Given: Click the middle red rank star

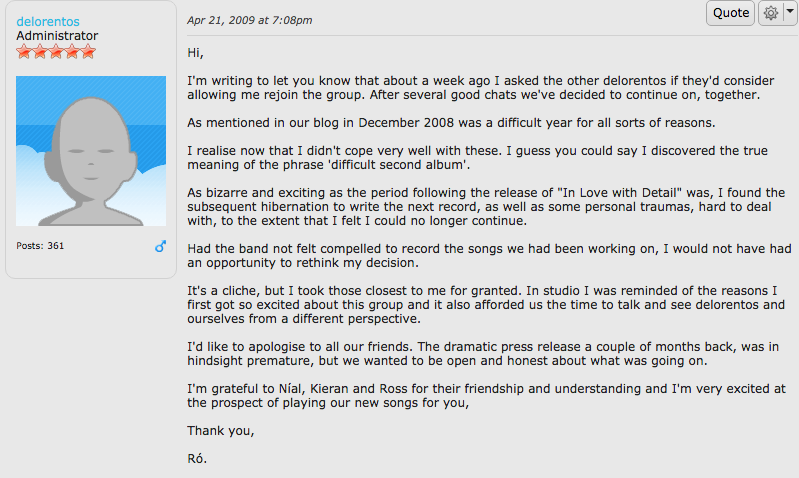Looking at the screenshot, I should point(56,51).
